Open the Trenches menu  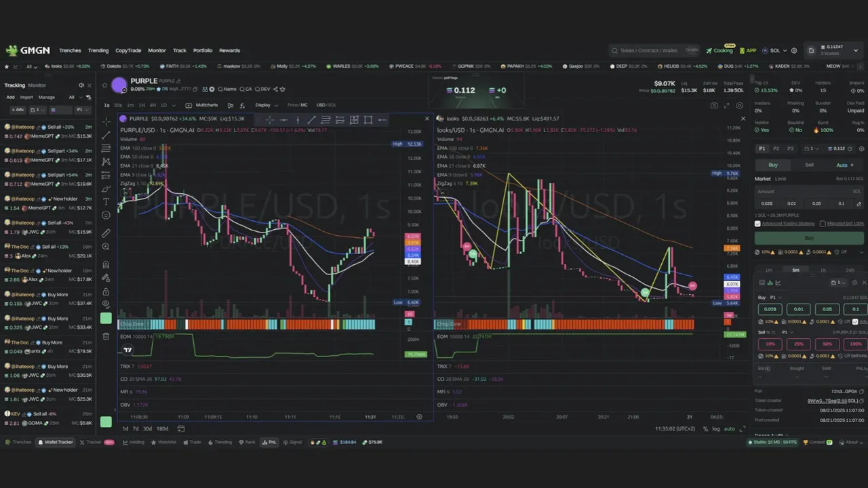click(70, 50)
